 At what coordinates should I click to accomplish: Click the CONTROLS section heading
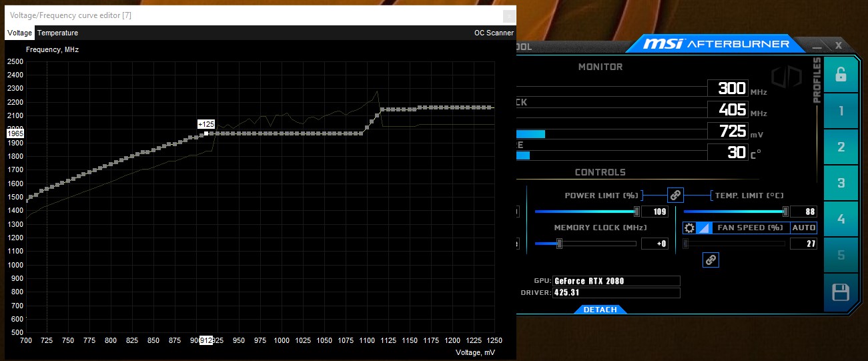[600, 172]
